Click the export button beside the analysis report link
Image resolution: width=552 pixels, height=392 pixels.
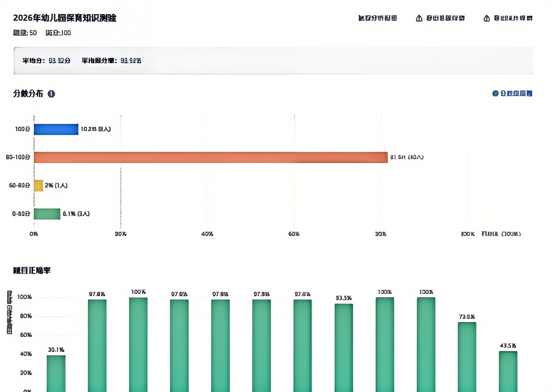(440, 18)
